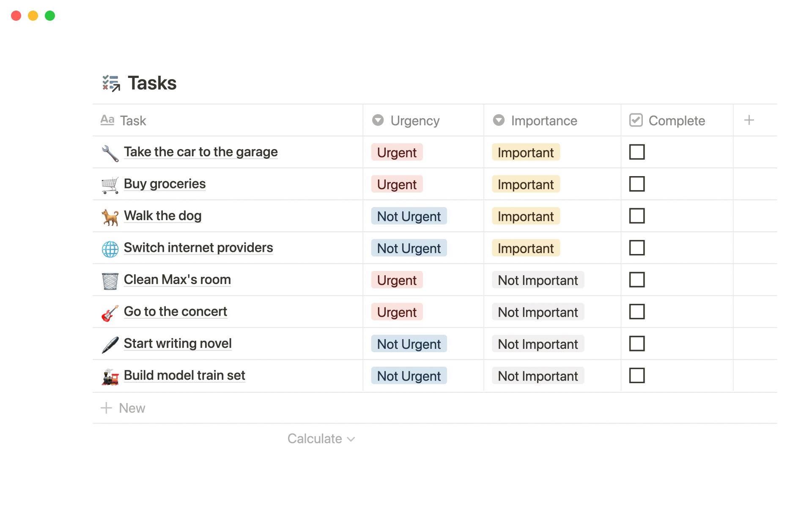Image resolution: width=812 pixels, height=508 pixels.
Task: Click the guitar icon for concert task
Action: 110,313
